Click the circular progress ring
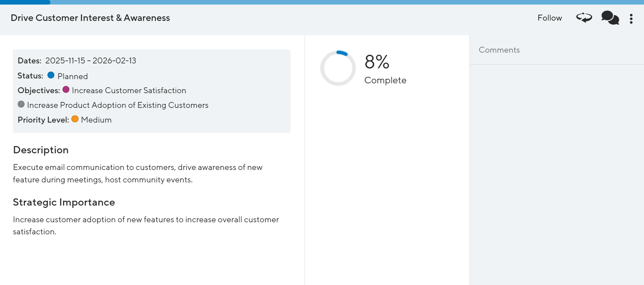Image resolution: width=644 pixels, height=285 pixels. pos(338,68)
